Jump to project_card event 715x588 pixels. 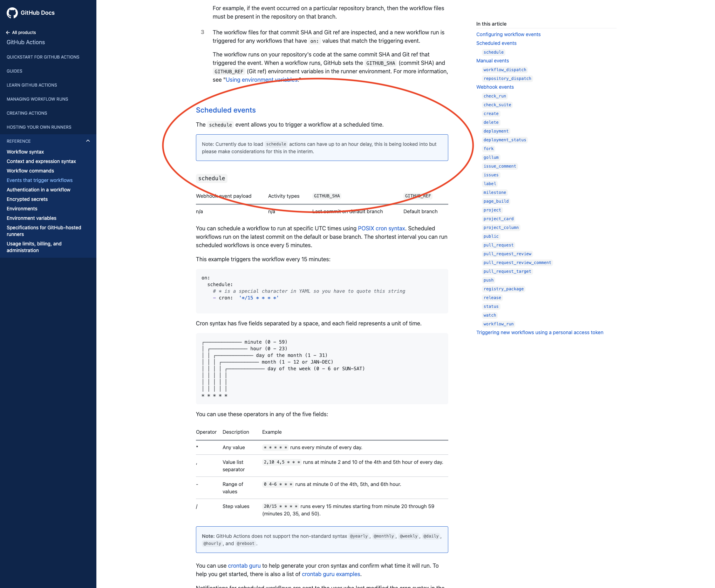pyautogui.click(x=498, y=219)
